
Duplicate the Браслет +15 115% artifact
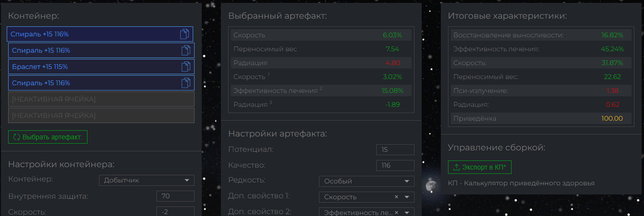click(x=186, y=67)
